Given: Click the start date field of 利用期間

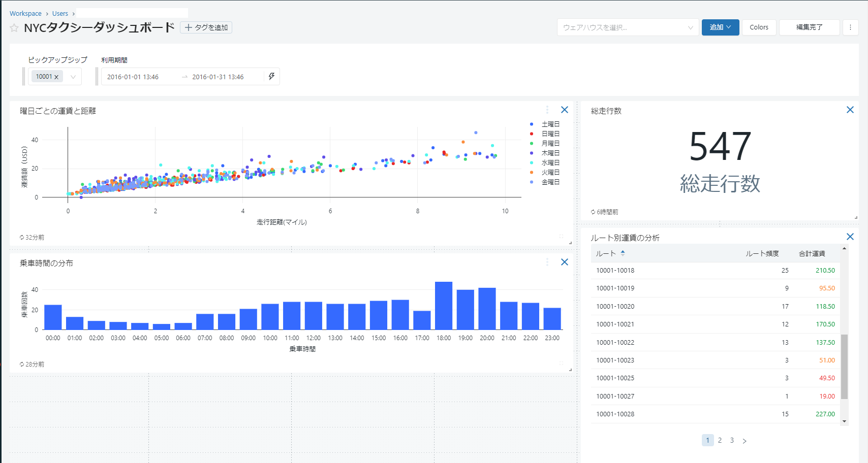Looking at the screenshot, I should click(133, 77).
